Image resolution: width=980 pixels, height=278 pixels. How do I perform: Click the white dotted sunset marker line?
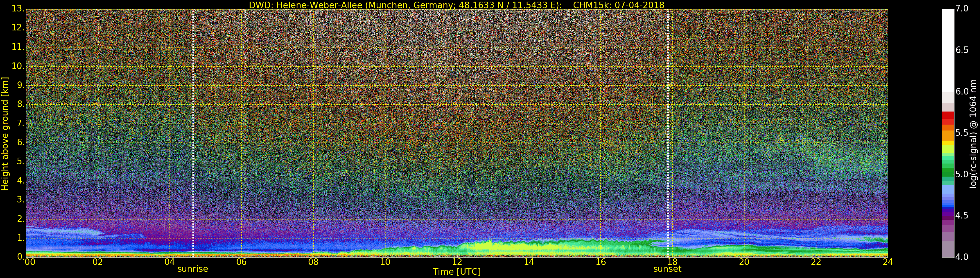668,133
